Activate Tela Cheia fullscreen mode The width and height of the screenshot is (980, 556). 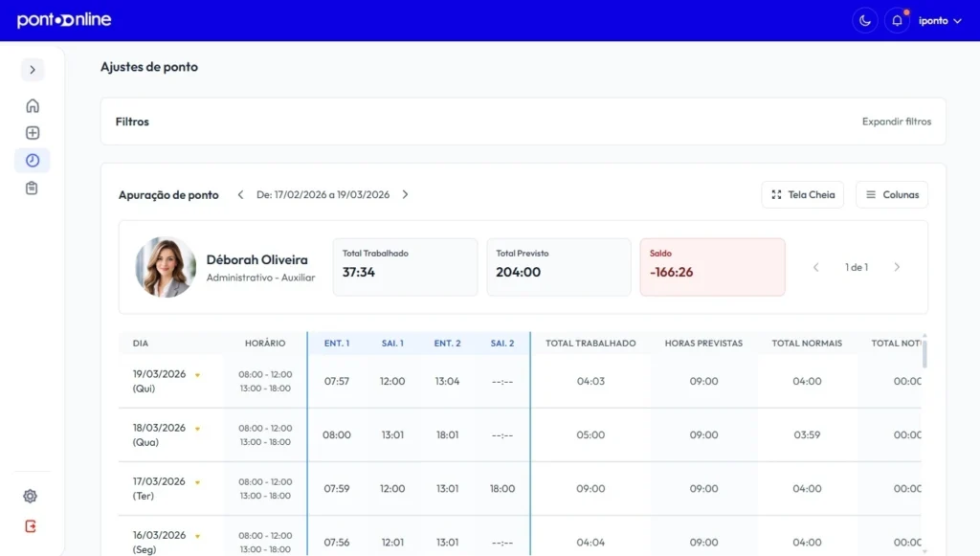802,194
